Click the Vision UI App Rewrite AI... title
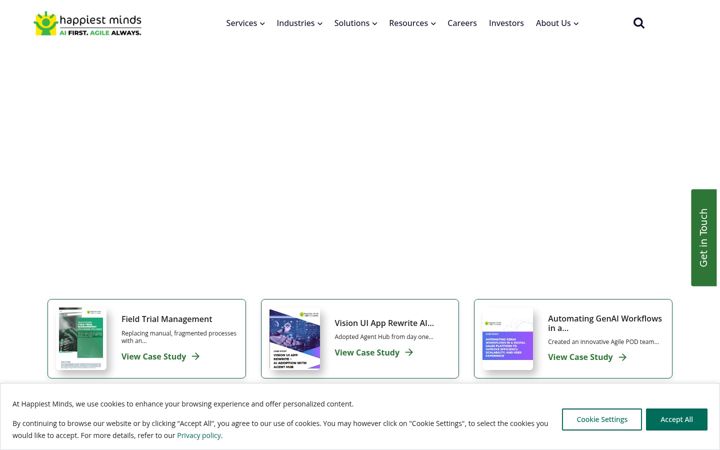 tap(384, 323)
